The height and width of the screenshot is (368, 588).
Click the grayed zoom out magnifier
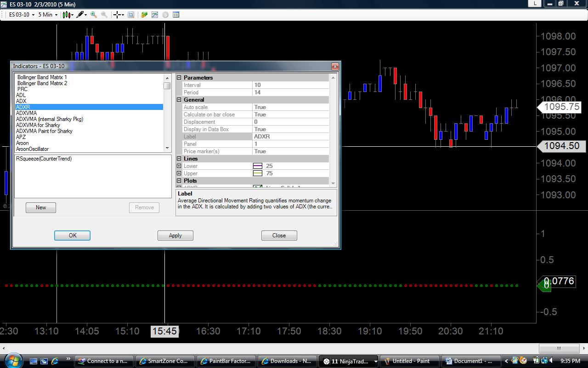tap(104, 15)
